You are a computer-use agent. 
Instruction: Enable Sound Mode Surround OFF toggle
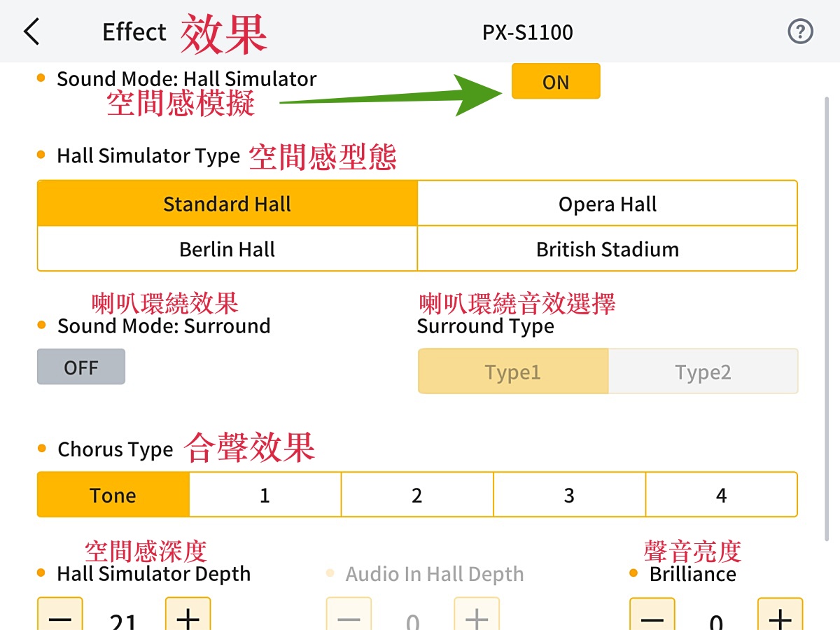[81, 367]
